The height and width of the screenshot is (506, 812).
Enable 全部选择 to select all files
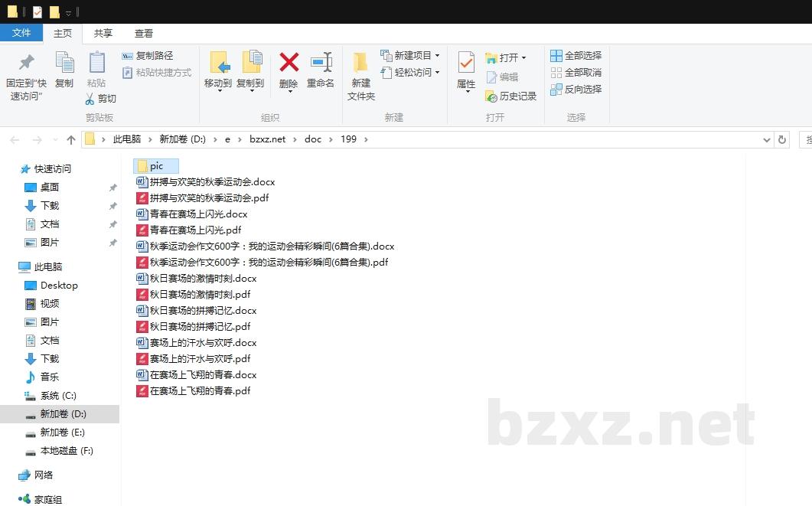[x=576, y=55]
